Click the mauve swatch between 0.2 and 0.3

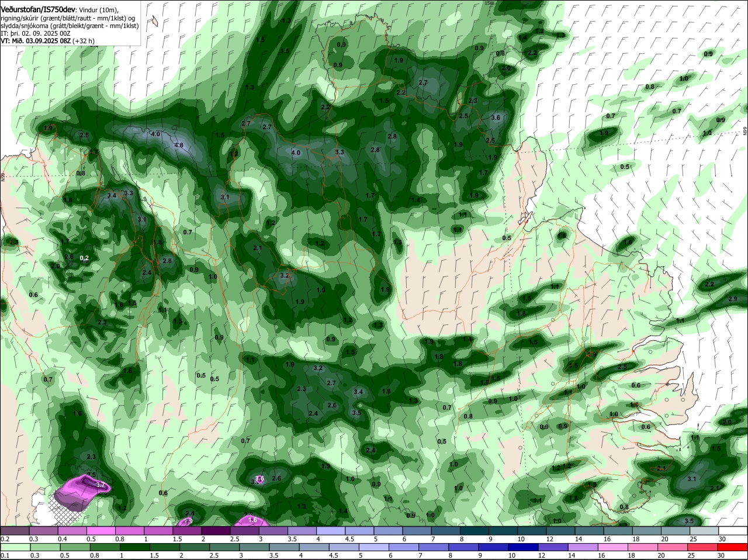point(15,531)
